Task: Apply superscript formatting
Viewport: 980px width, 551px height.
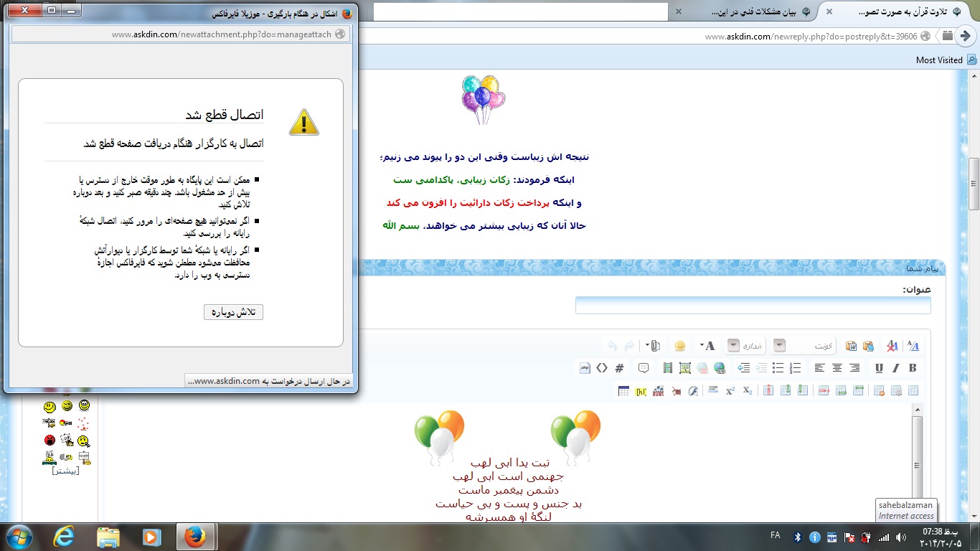Action: [730, 390]
